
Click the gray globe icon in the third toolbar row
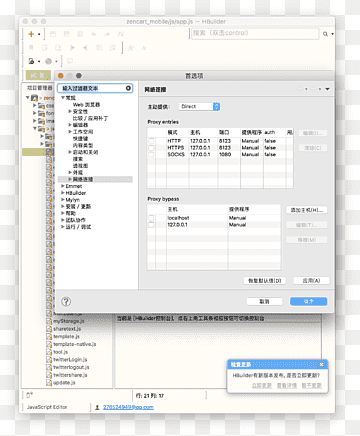click(49, 61)
